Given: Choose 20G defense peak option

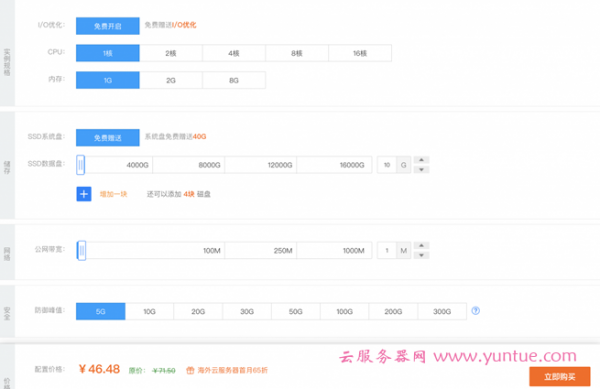Looking at the screenshot, I should click(198, 311).
